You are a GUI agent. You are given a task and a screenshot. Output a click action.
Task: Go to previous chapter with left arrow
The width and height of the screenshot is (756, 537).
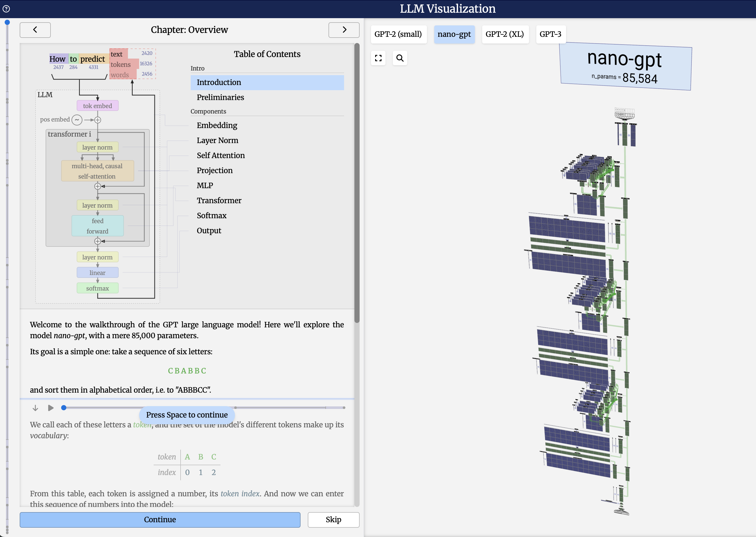point(35,30)
